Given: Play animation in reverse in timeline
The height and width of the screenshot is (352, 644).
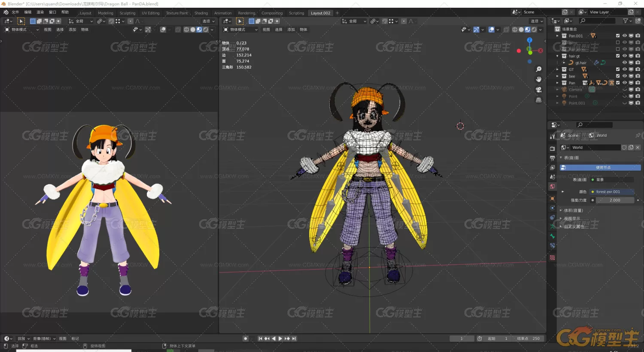Looking at the screenshot, I should point(273,339).
